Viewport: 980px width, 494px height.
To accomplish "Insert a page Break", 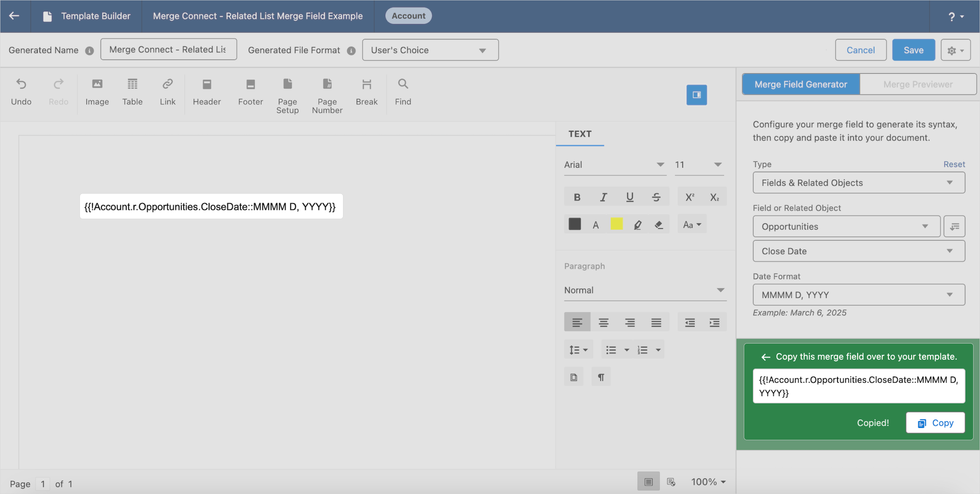I will coord(366,91).
